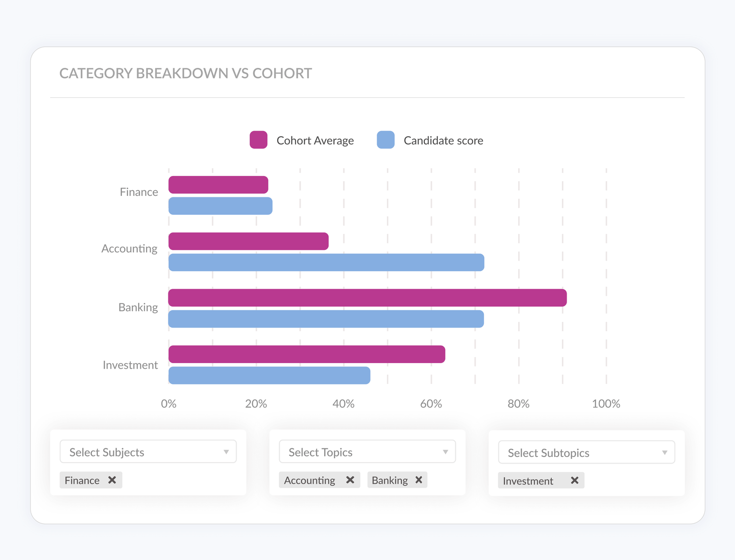Toggle Cohort Average visibility via legend
735x560 pixels.
click(x=258, y=140)
